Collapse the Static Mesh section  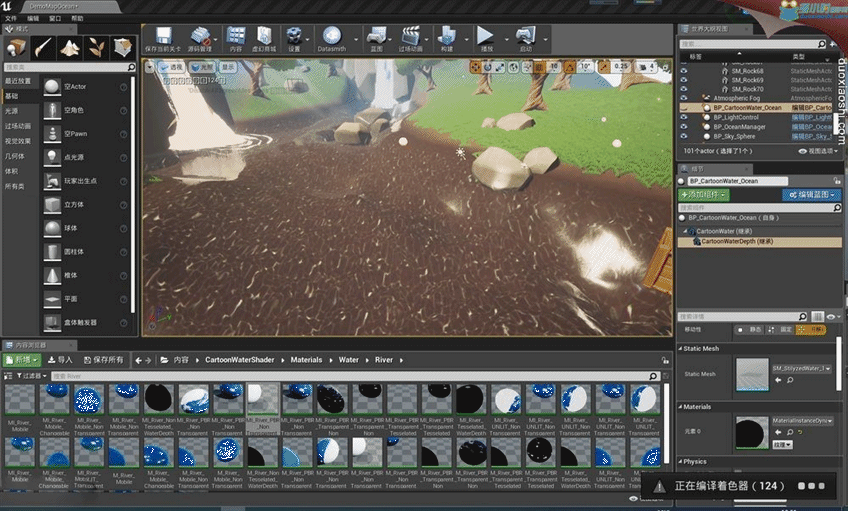pos(680,349)
